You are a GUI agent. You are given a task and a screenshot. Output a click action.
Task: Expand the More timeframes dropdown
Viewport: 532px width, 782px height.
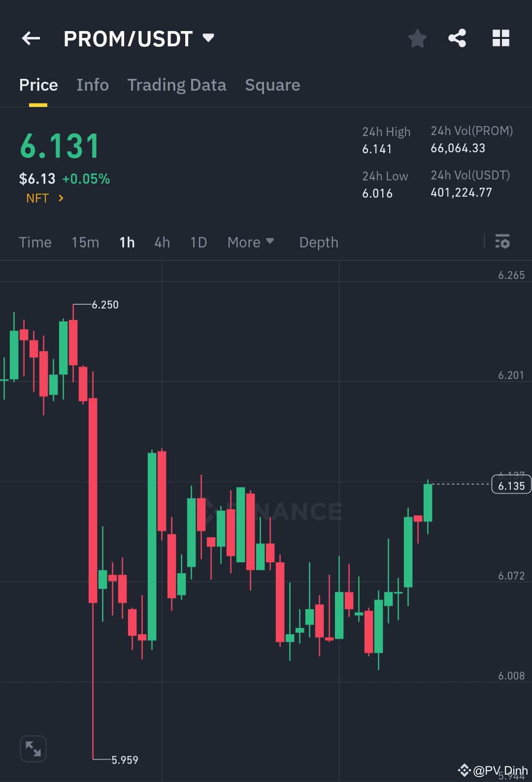coord(251,242)
